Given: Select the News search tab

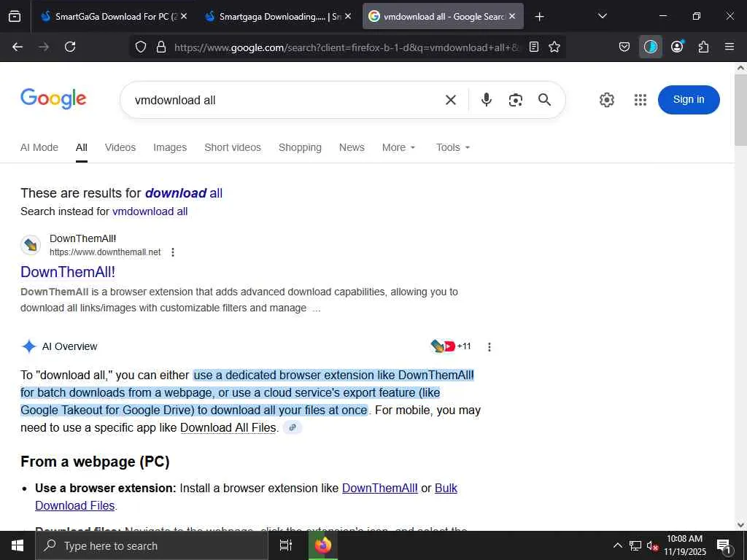Looking at the screenshot, I should [352, 147].
